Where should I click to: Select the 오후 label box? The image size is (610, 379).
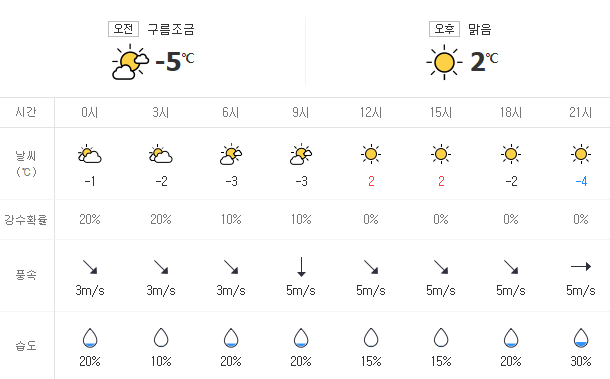point(444,29)
